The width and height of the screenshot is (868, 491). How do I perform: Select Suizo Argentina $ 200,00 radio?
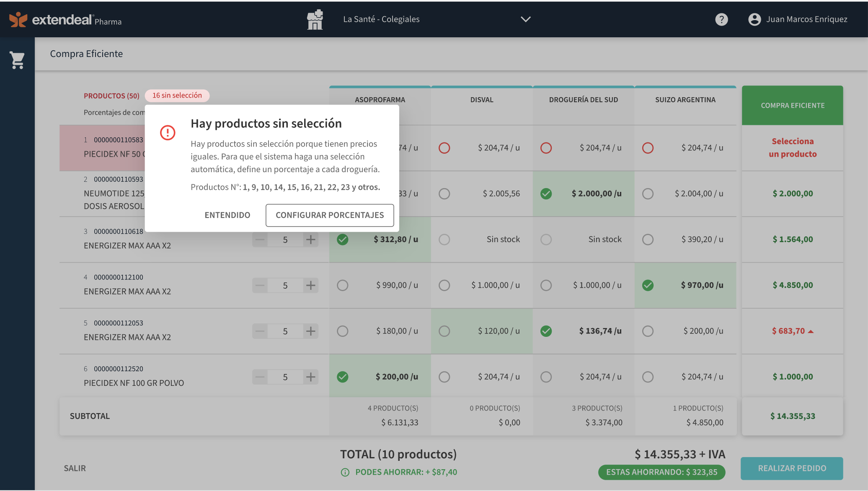(648, 331)
